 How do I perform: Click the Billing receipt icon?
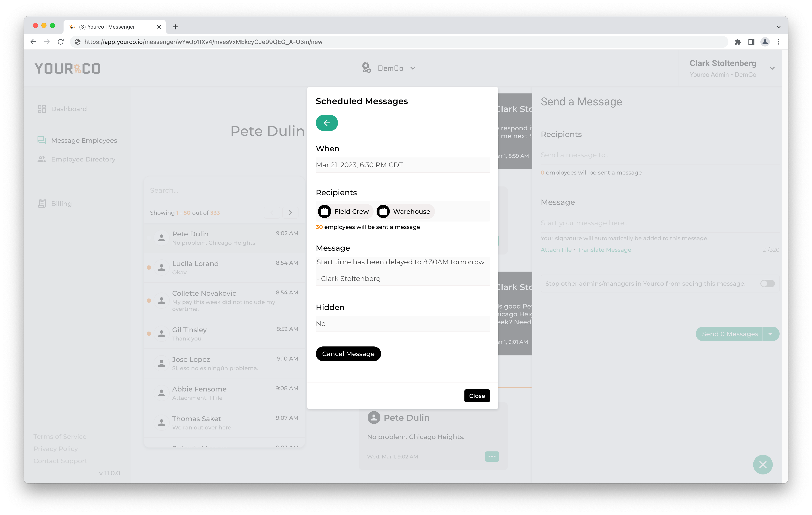[x=42, y=204]
